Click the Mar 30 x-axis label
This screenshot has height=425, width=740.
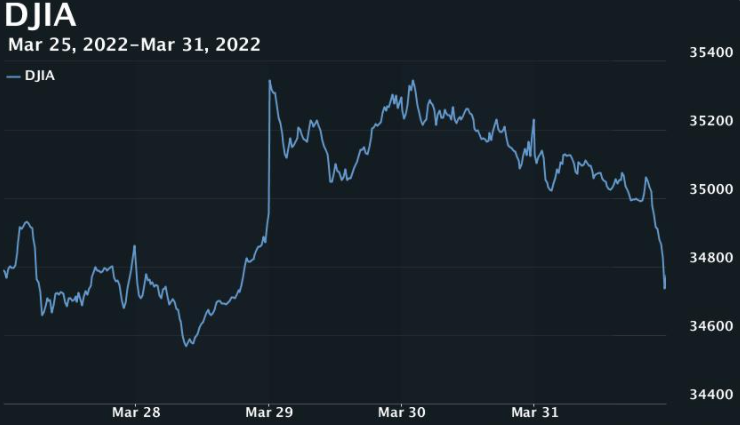[402, 413]
